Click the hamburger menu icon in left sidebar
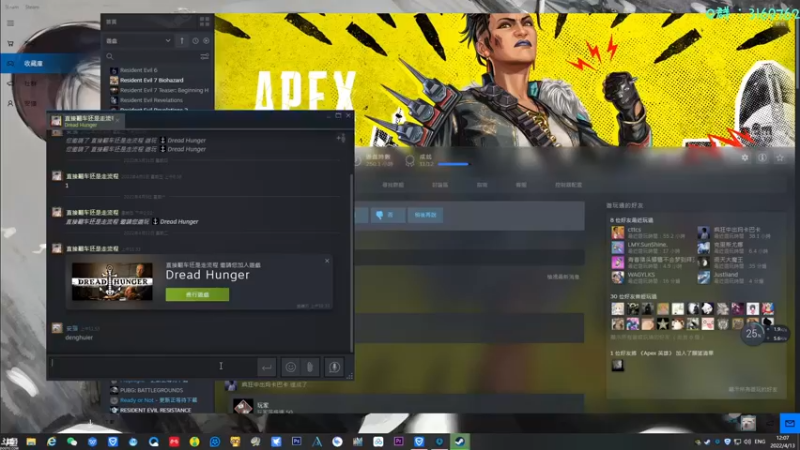800x450 pixels. point(10,23)
